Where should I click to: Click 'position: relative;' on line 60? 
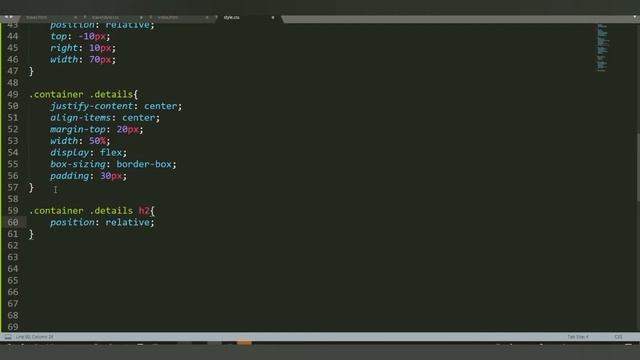102,222
